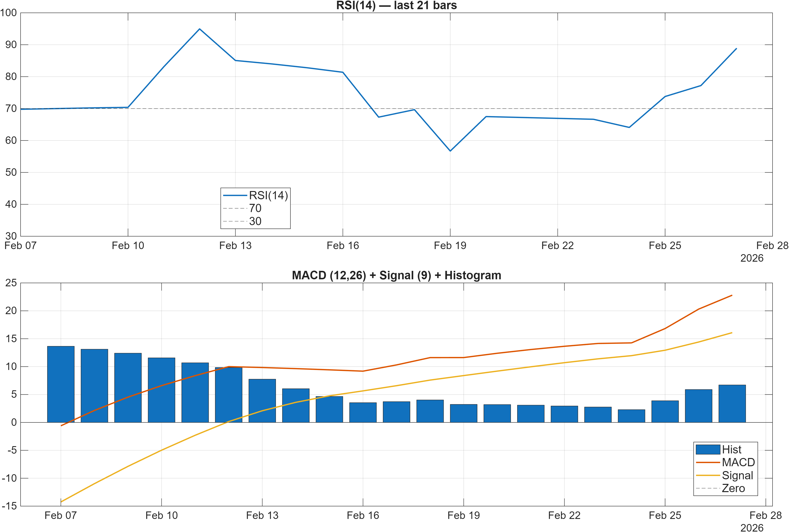The height and width of the screenshot is (532, 789).
Task: Click the 'Feb 16' x-axis label on the RSI chart
Action: (342, 246)
